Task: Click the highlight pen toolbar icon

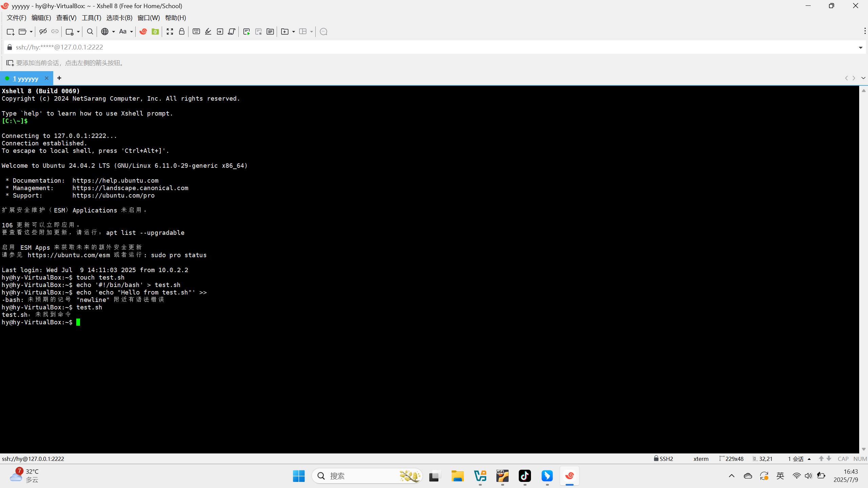Action: click(208, 32)
